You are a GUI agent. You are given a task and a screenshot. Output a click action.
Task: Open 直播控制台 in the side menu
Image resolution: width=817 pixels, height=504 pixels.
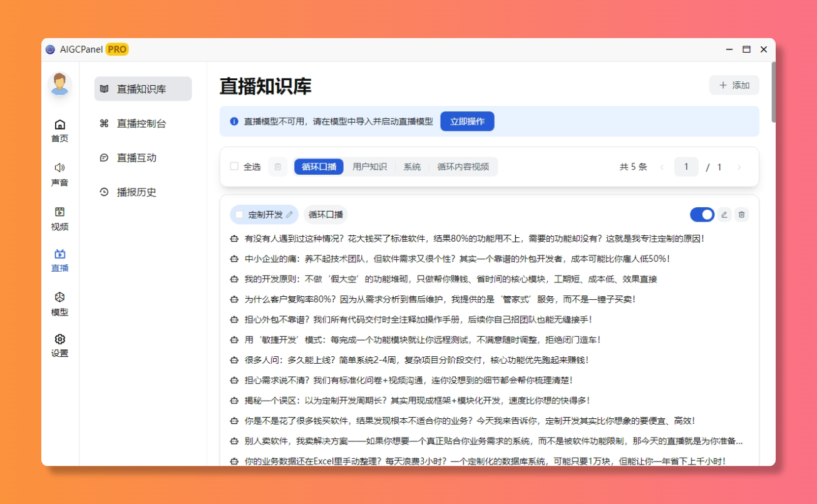coord(142,123)
